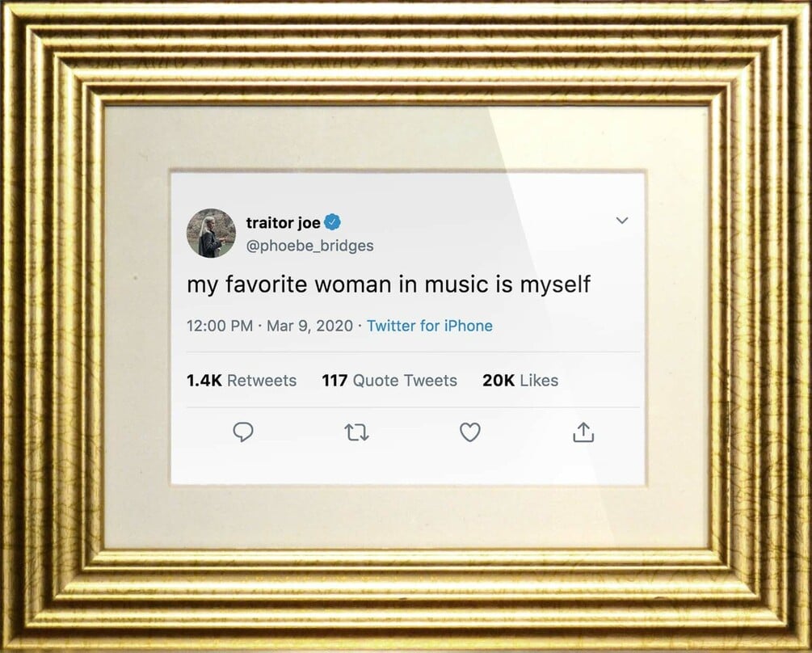Click the retweet arrows icon
This screenshot has width=812, height=653.
coord(357,432)
